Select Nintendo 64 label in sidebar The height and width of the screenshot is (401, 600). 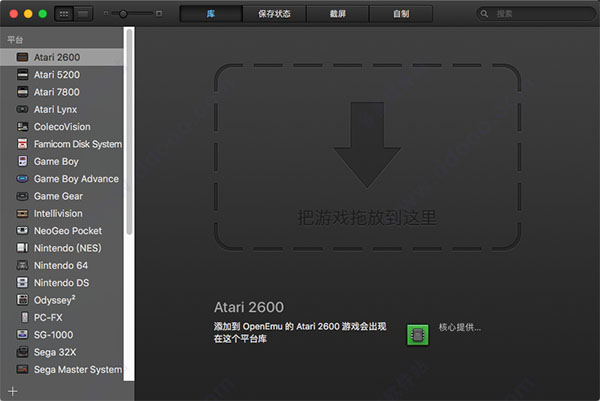pos(61,266)
